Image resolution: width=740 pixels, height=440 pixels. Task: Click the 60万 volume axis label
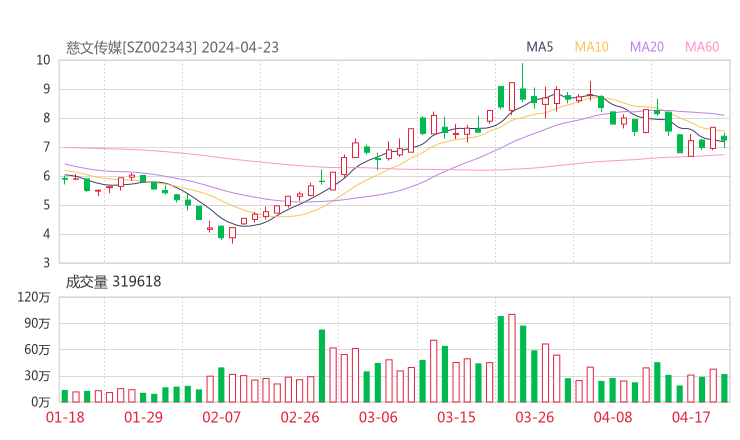[37, 350]
